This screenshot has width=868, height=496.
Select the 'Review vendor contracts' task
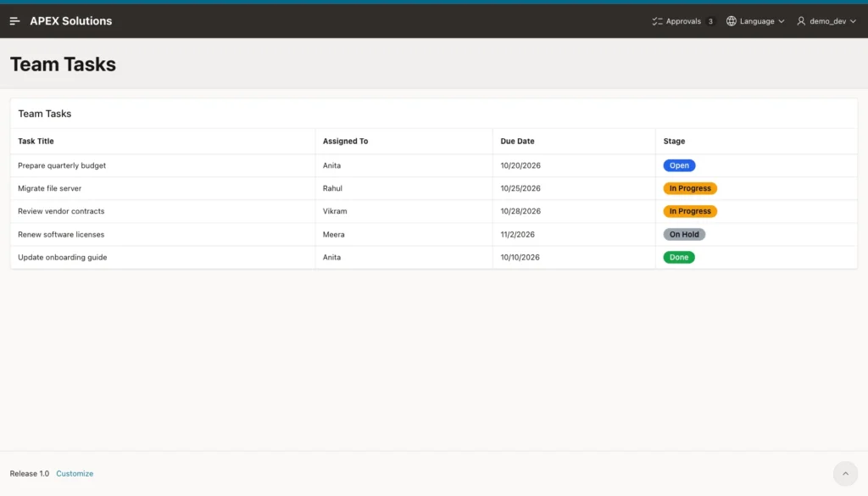(61, 211)
